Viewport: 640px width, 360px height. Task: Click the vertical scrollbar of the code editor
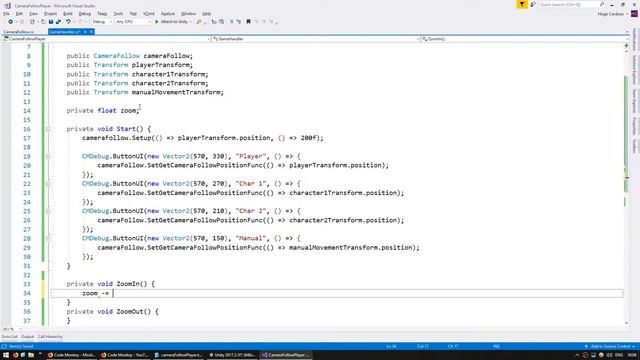point(627,186)
